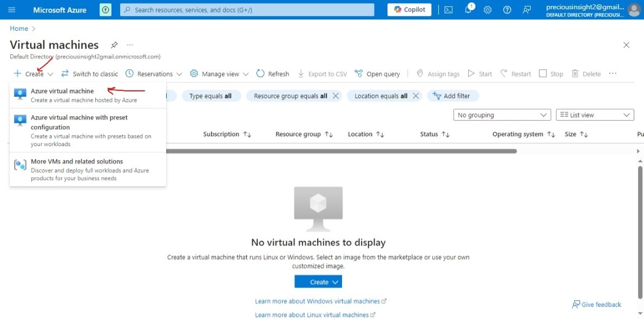Screen dimensions: 644x319
Task: Click Open query
Action: (x=377, y=74)
